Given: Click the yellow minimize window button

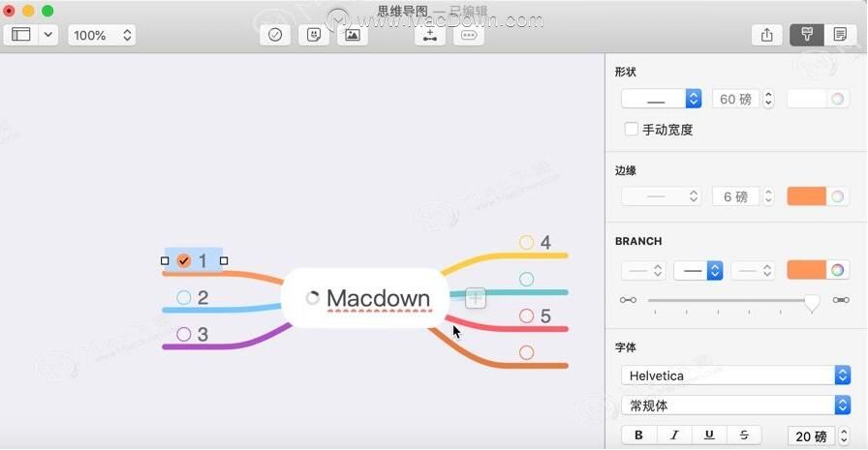Looking at the screenshot, I should click(28, 11).
